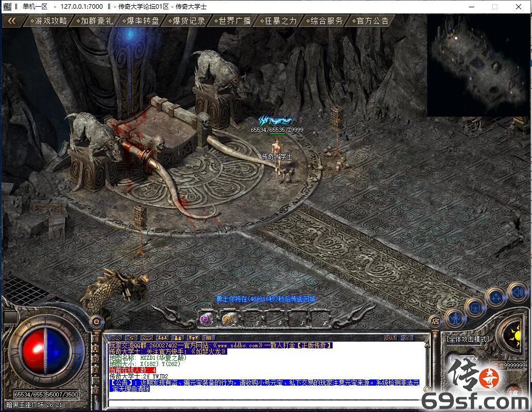Click the 当前在线人数 red line
This screenshot has width=532, height=412.
point(133,370)
